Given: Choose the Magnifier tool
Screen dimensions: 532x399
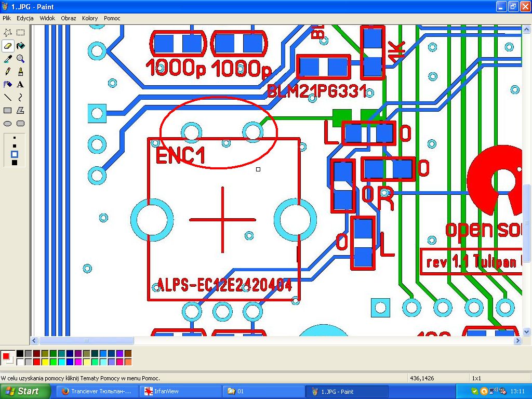Looking at the screenshot, I should click(x=20, y=59).
